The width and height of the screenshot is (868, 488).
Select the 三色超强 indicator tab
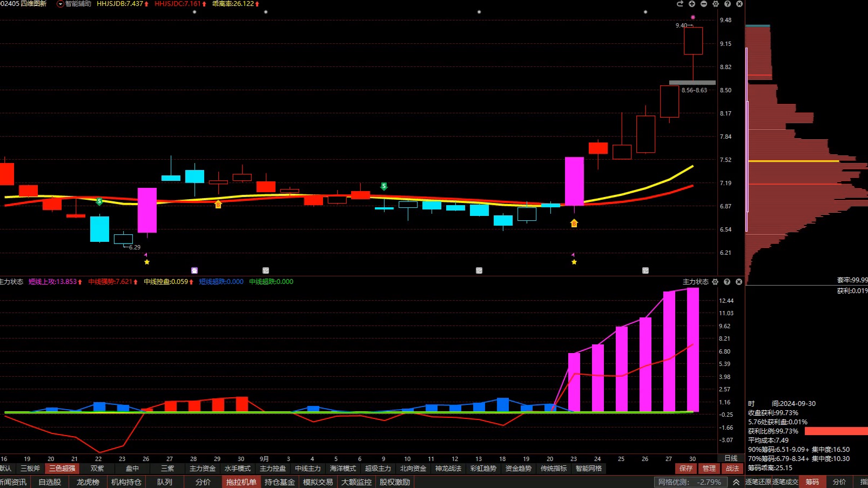pyautogui.click(x=62, y=469)
